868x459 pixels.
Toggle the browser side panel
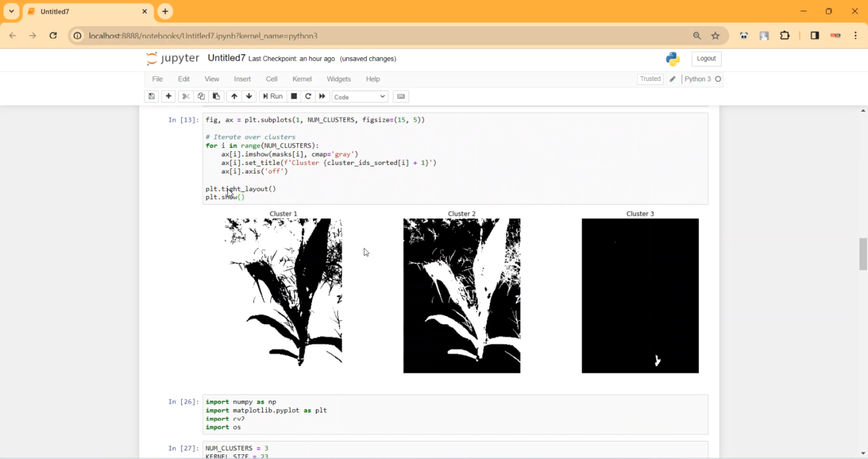(x=815, y=36)
